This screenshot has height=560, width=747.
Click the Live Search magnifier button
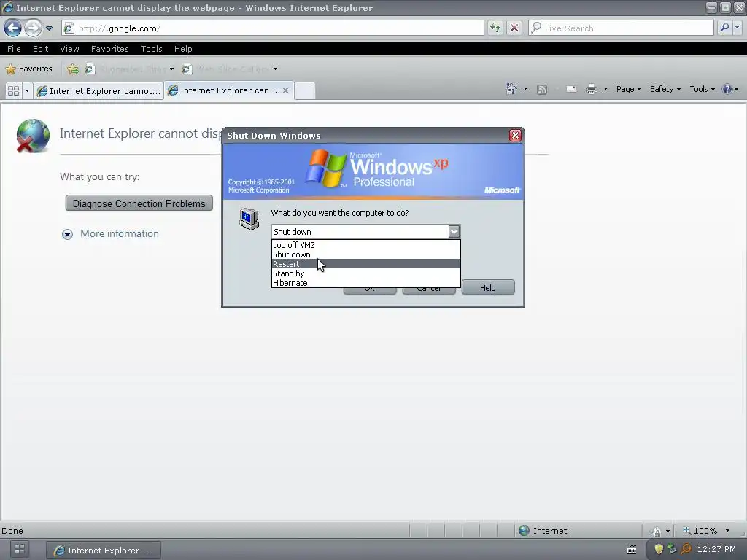[724, 28]
